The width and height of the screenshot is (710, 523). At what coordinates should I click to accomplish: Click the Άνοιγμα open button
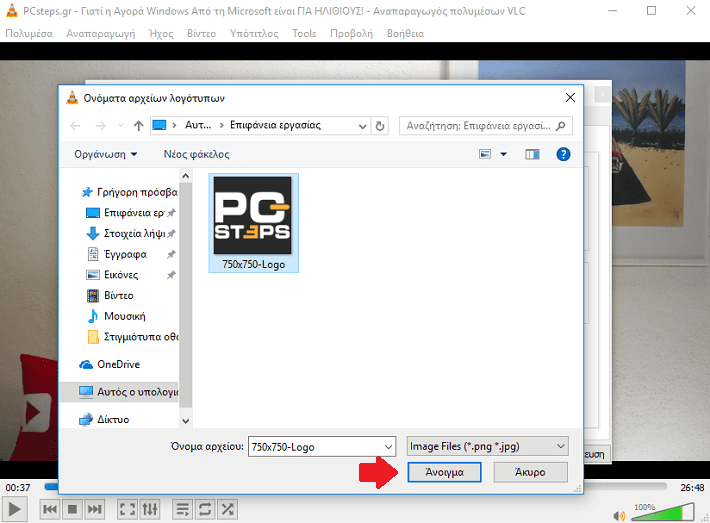pyautogui.click(x=444, y=472)
